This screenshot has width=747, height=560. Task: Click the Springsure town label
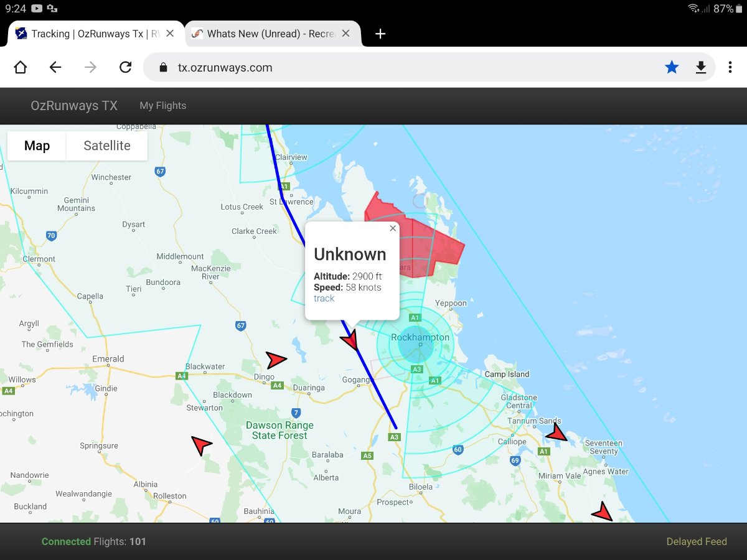point(99,446)
